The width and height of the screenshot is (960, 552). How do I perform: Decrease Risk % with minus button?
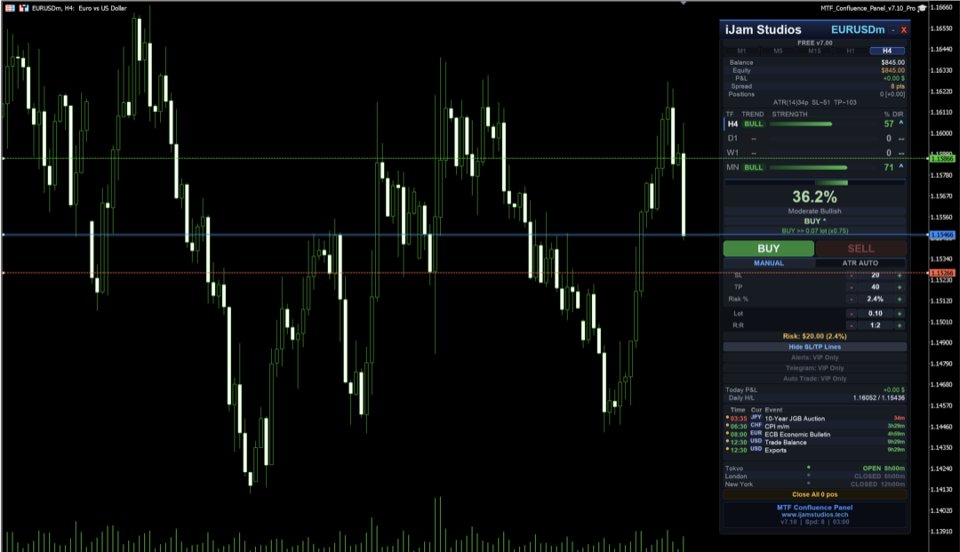coord(852,299)
